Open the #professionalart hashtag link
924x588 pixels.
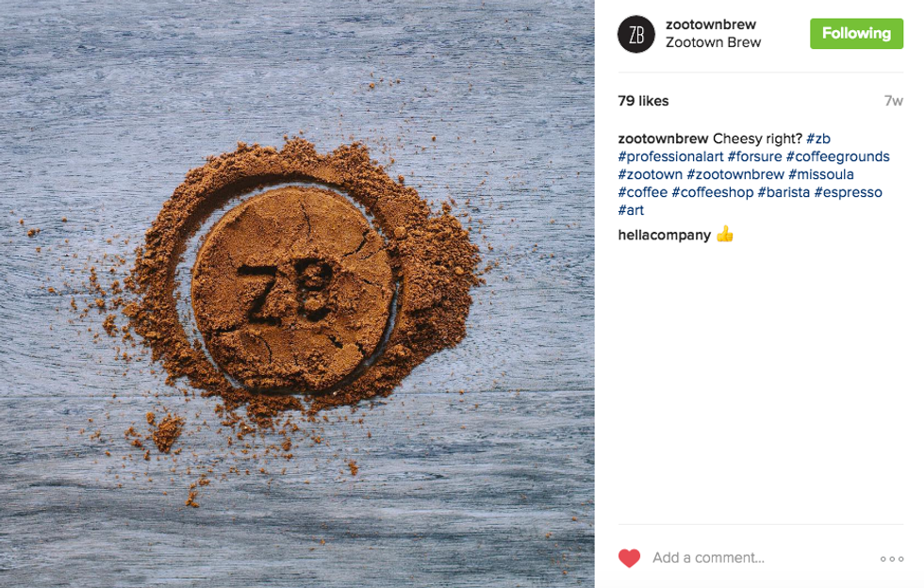(x=670, y=156)
